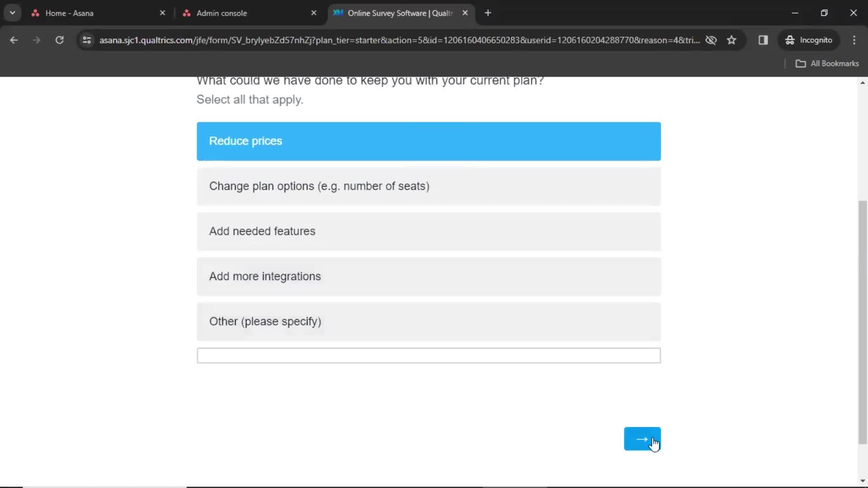Toggle the 'Reduce prices' option
868x488 pixels.
tap(428, 141)
